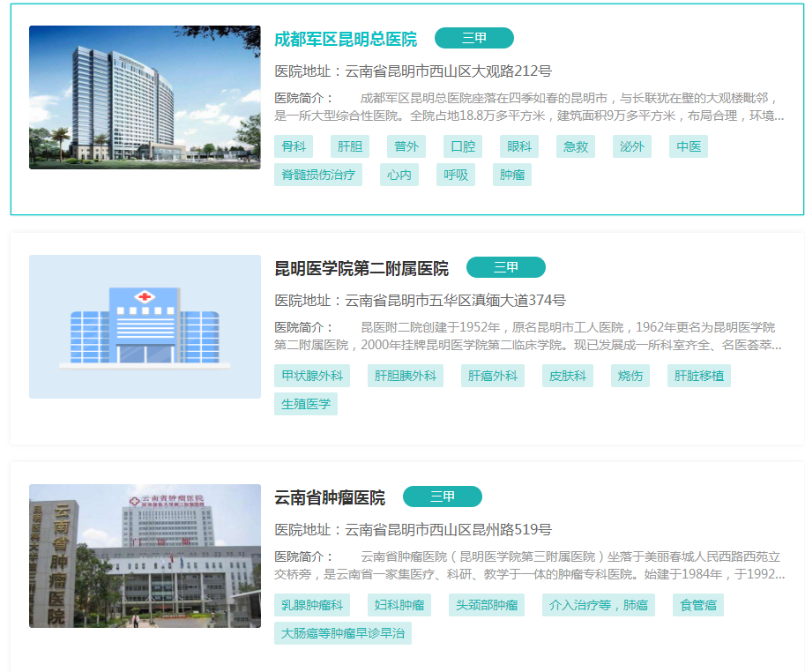Click the 心内 department tag

point(399,175)
